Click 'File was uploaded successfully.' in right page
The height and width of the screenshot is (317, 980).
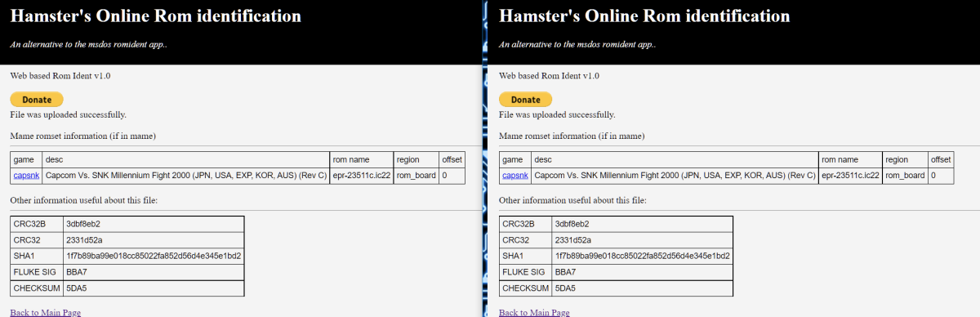[557, 114]
